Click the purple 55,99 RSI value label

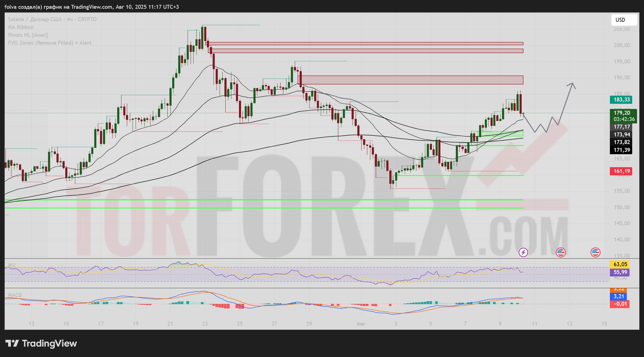[620, 272]
